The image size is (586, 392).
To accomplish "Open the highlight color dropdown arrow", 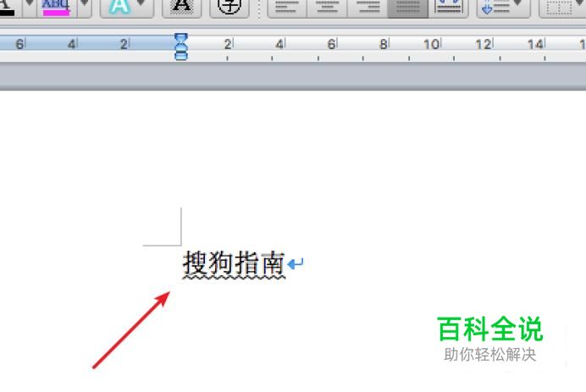I will pyautogui.click(x=85, y=8).
